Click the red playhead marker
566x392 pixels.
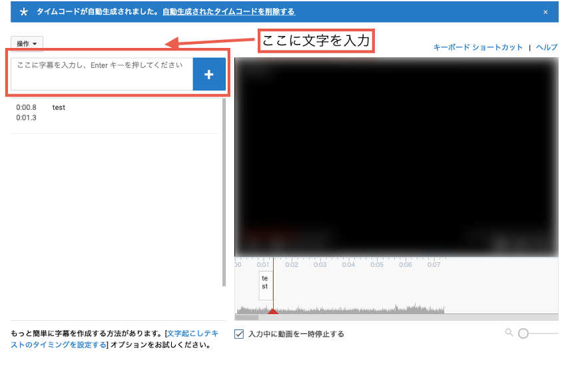[273, 311]
